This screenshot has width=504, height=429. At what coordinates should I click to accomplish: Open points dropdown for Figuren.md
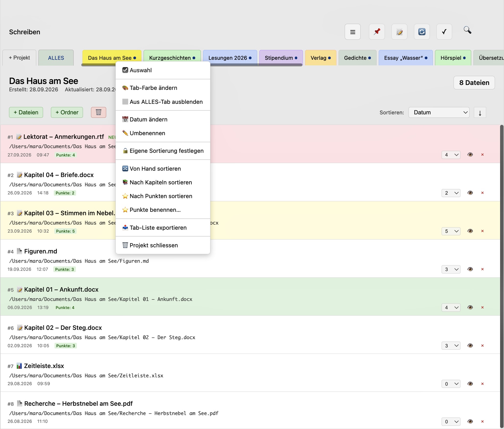click(451, 269)
